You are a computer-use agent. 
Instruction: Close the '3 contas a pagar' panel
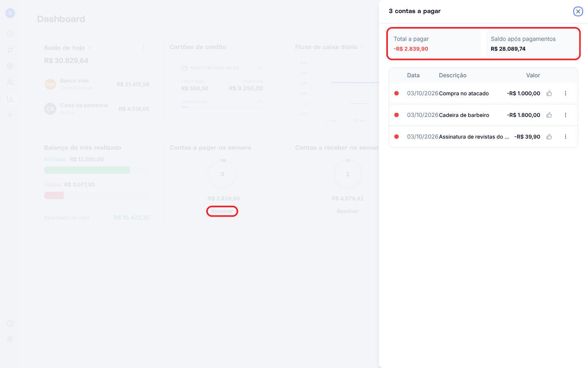(x=578, y=11)
